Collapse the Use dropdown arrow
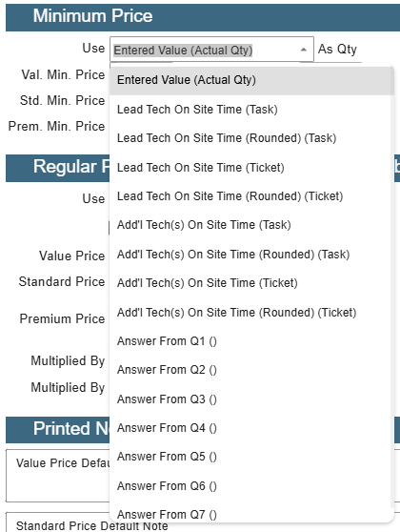The width and height of the screenshot is (400, 532). pos(304,50)
